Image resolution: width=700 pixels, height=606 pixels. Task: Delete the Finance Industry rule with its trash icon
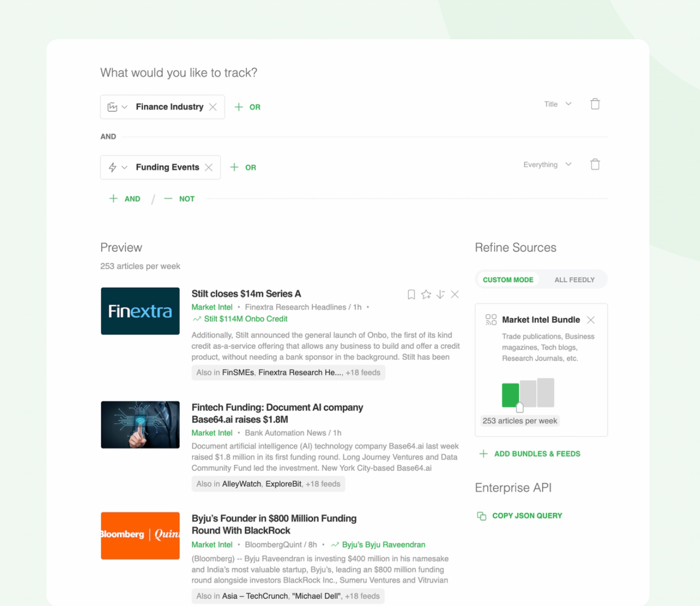click(595, 104)
